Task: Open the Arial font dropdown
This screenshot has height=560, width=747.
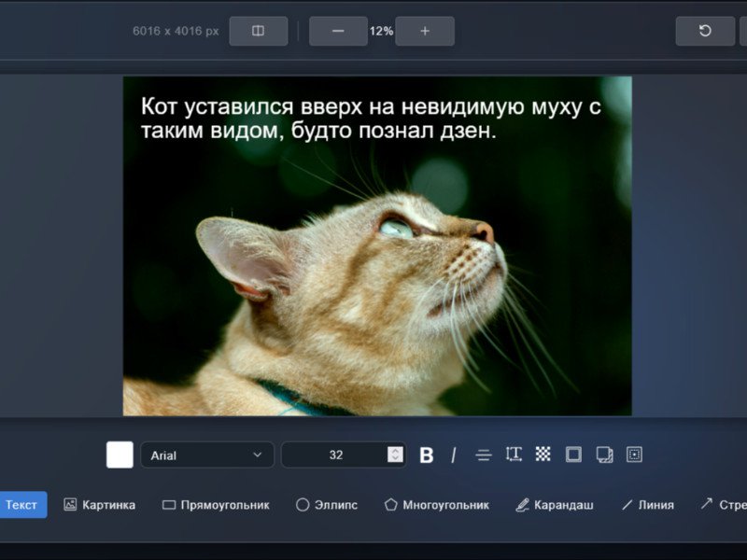Action: (x=207, y=455)
